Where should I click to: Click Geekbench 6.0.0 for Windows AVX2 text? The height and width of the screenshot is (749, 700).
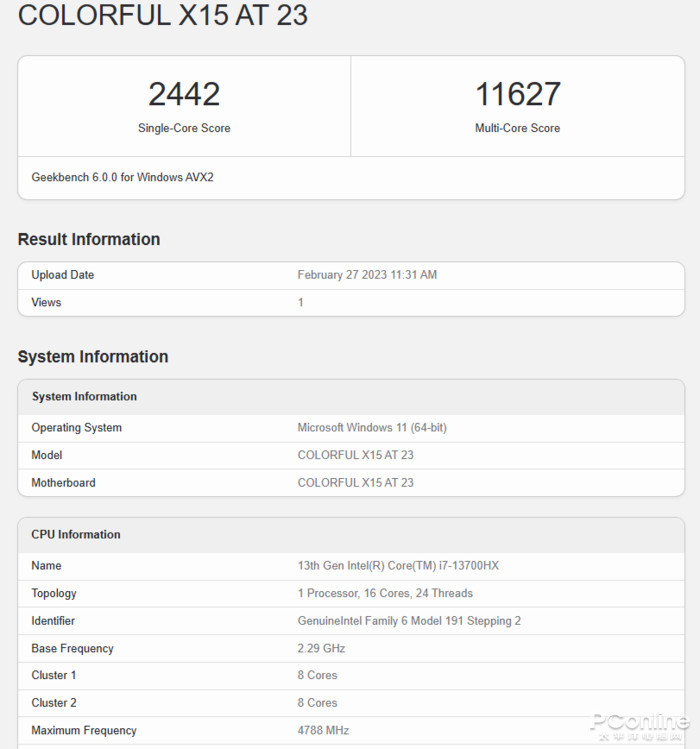(122, 177)
